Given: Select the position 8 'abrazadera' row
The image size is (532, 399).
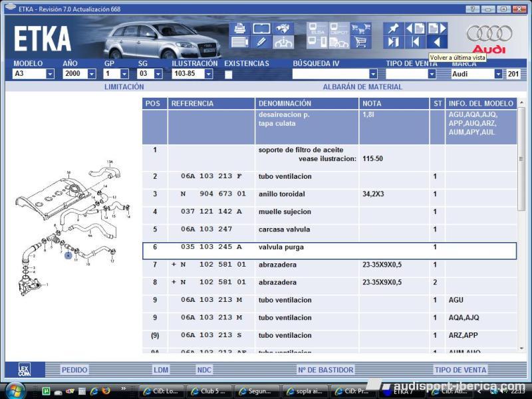Looking at the screenshot, I should click(x=329, y=286).
